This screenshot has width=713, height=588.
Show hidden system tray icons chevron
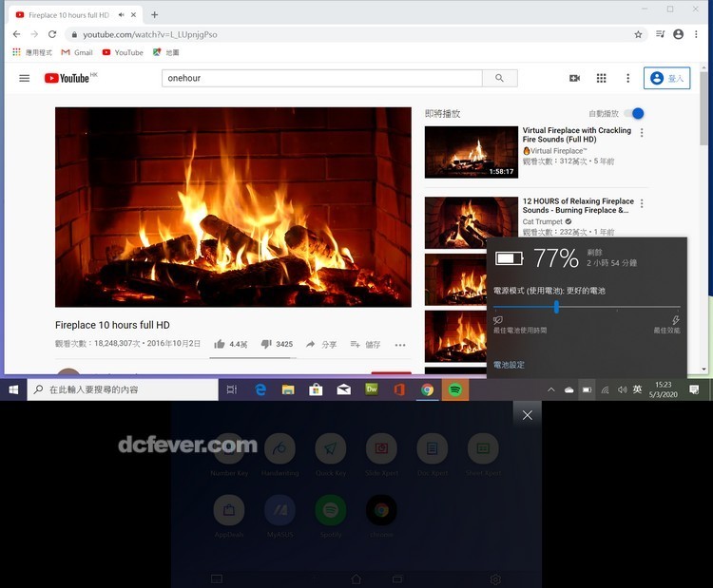[551, 389]
